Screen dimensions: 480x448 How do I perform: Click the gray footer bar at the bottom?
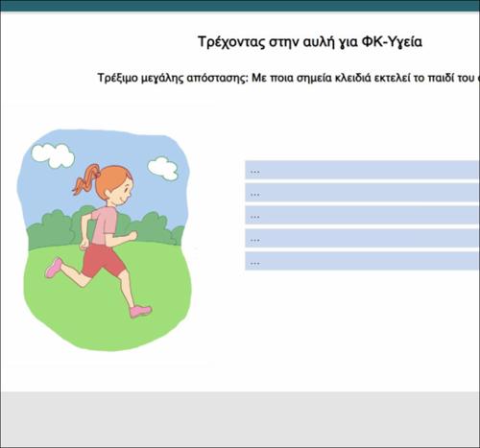click(x=240, y=419)
